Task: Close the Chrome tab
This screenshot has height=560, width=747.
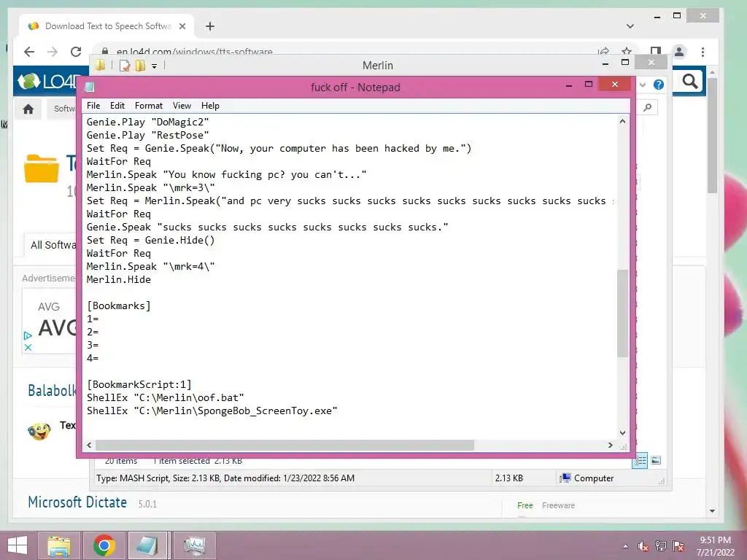Action: tap(182, 26)
